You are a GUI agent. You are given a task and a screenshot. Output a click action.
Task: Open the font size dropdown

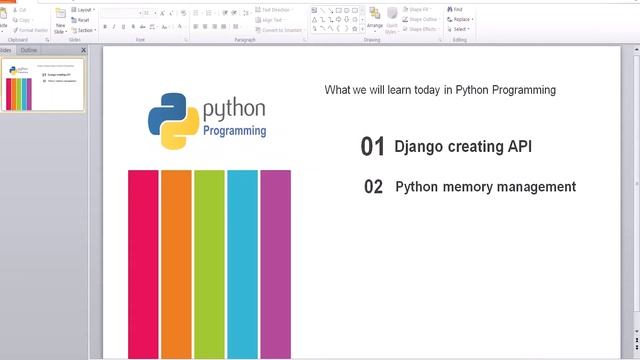click(150, 13)
